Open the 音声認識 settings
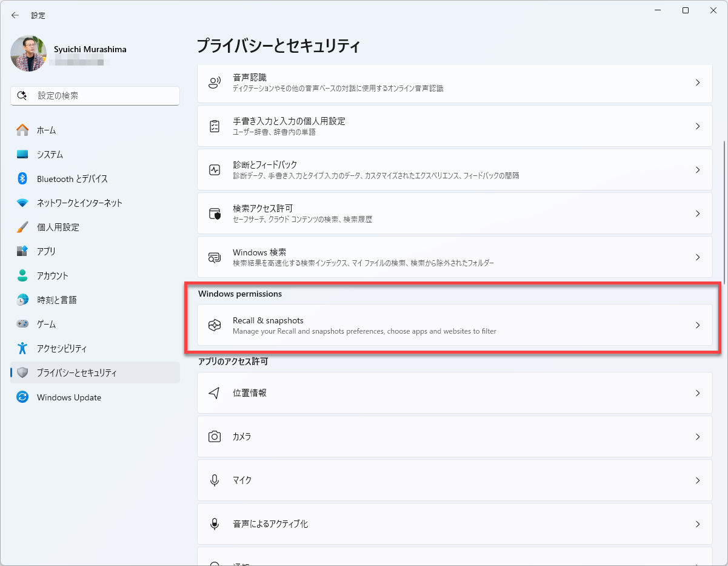This screenshot has height=566, width=728. coord(455,83)
